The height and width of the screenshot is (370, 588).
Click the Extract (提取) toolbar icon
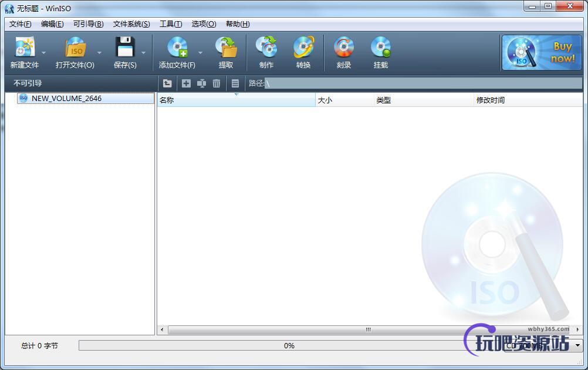point(226,47)
